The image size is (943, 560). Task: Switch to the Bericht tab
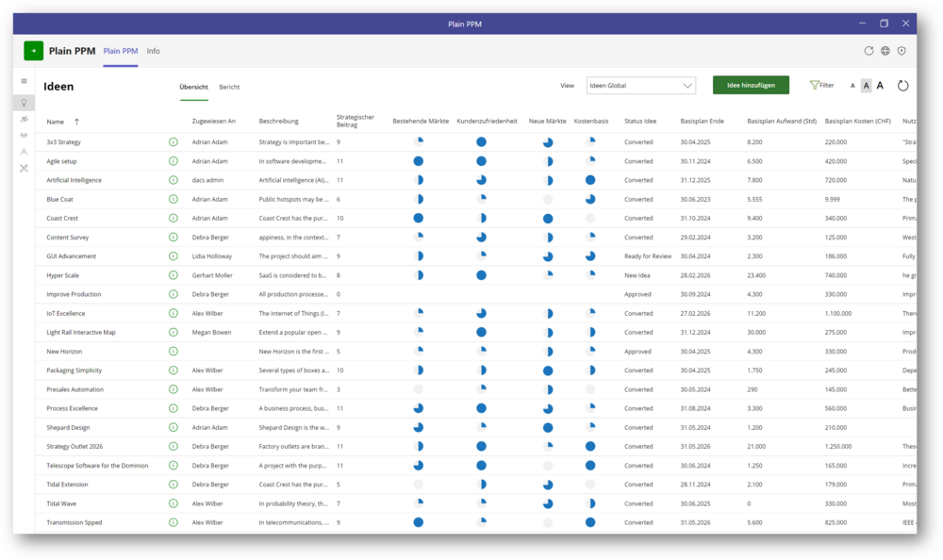(x=229, y=87)
